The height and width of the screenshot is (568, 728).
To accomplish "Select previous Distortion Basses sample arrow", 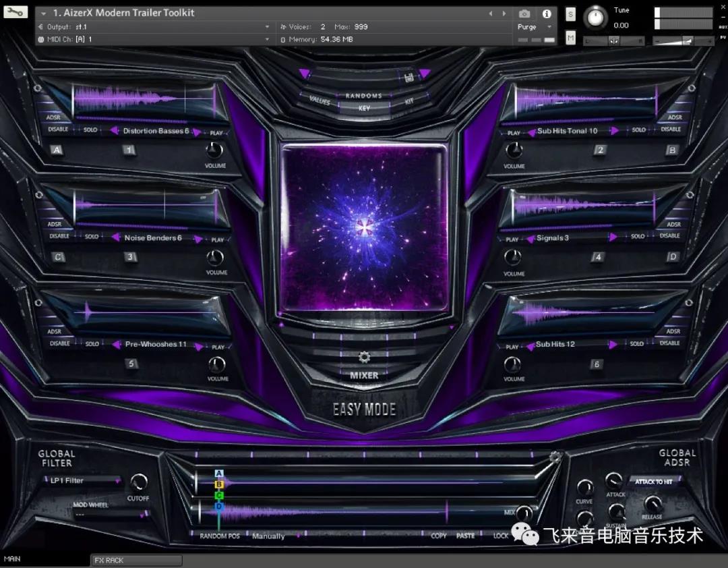I will (114, 131).
